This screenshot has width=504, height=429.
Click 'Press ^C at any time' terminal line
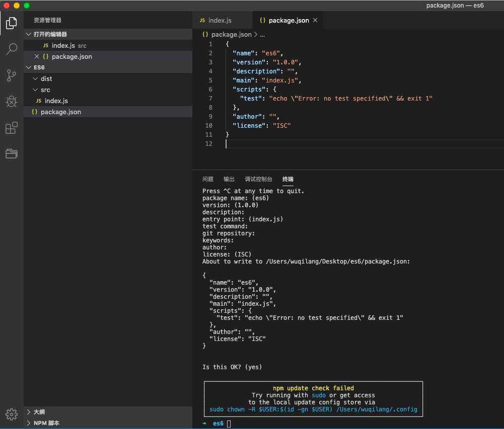pyautogui.click(x=253, y=191)
